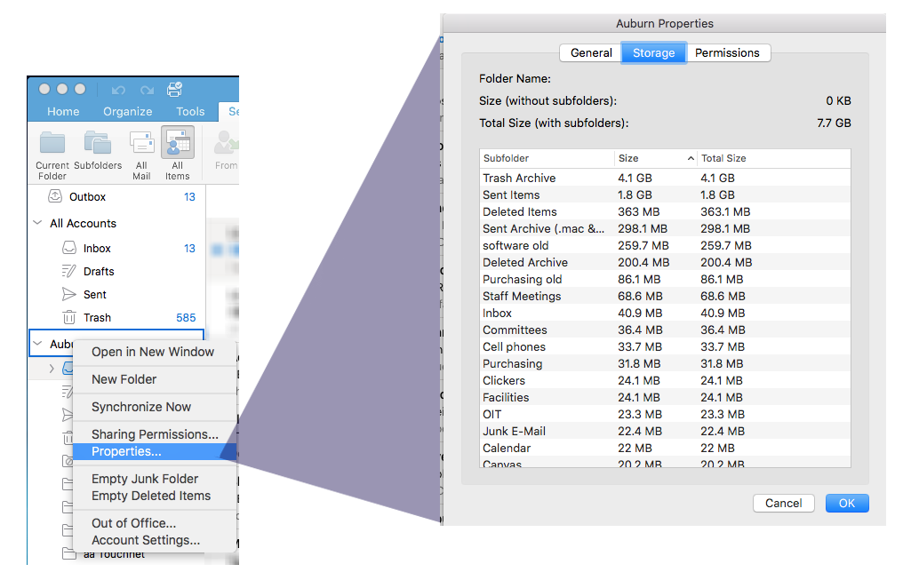911x588 pixels.
Task: Collapse the All Accounts group
Action: (x=37, y=223)
